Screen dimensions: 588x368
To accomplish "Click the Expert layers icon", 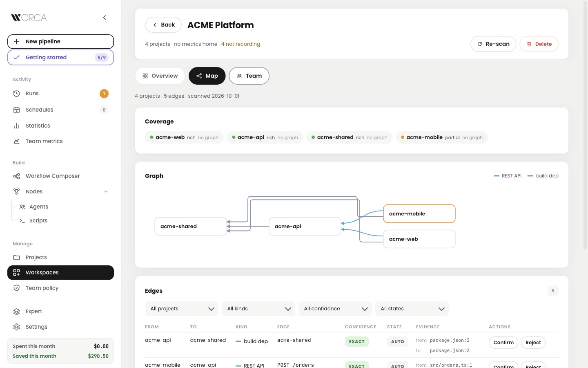I will [x=16, y=312].
